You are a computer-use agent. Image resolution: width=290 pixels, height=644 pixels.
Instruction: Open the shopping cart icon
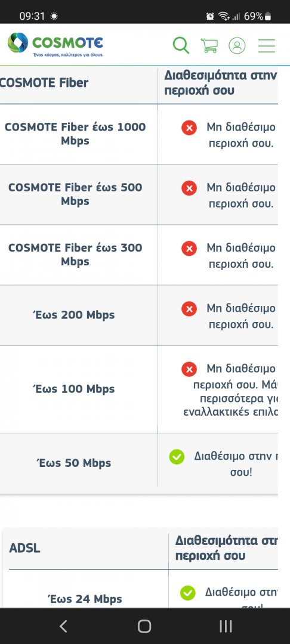209,45
